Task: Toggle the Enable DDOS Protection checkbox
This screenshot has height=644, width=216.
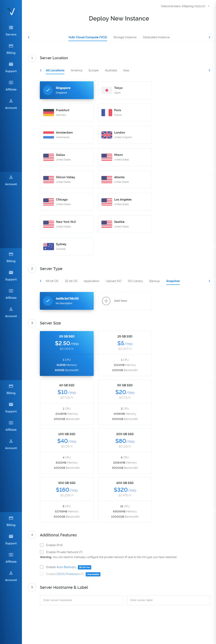Action: coord(42,574)
